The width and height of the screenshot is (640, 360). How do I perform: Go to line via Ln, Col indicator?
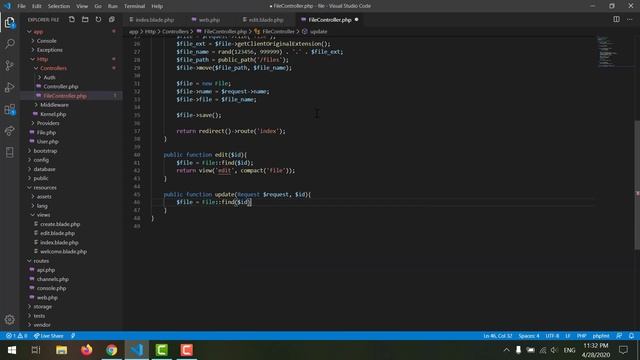498,336
